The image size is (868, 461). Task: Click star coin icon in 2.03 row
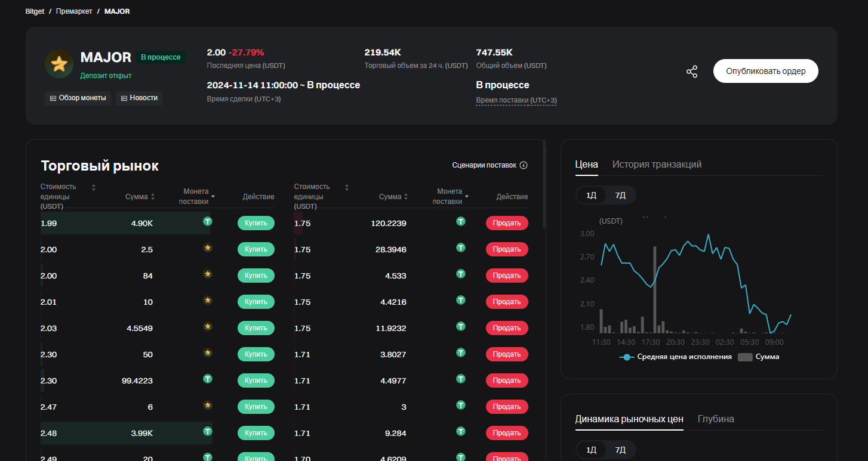point(208,326)
